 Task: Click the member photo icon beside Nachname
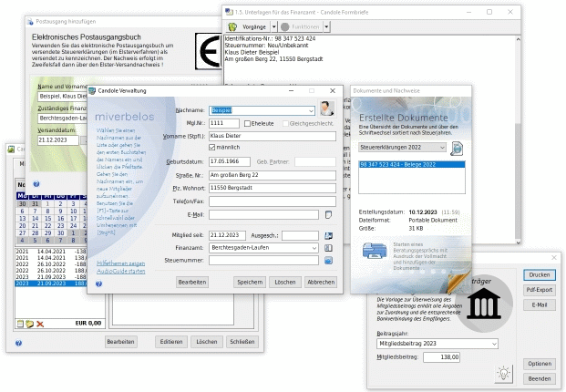click(x=326, y=108)
